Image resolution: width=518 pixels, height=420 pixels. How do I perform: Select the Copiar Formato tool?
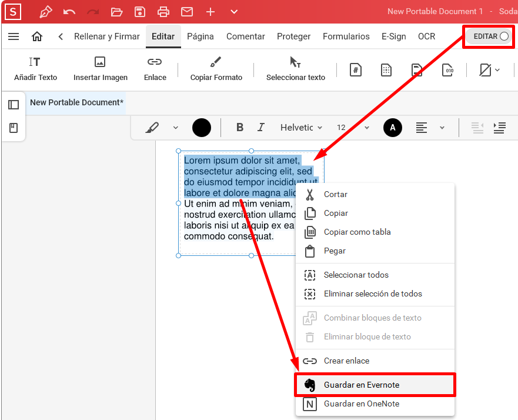tap(216, 69)
